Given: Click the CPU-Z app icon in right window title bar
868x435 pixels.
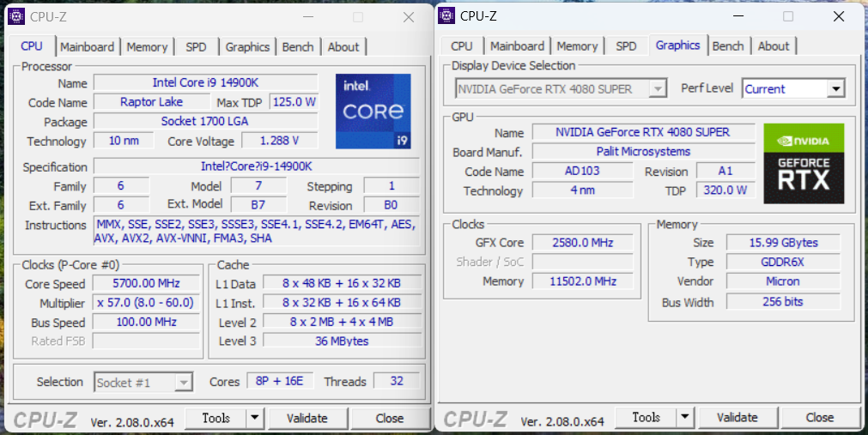Looking at the screenshot, I should pos(446,15).
